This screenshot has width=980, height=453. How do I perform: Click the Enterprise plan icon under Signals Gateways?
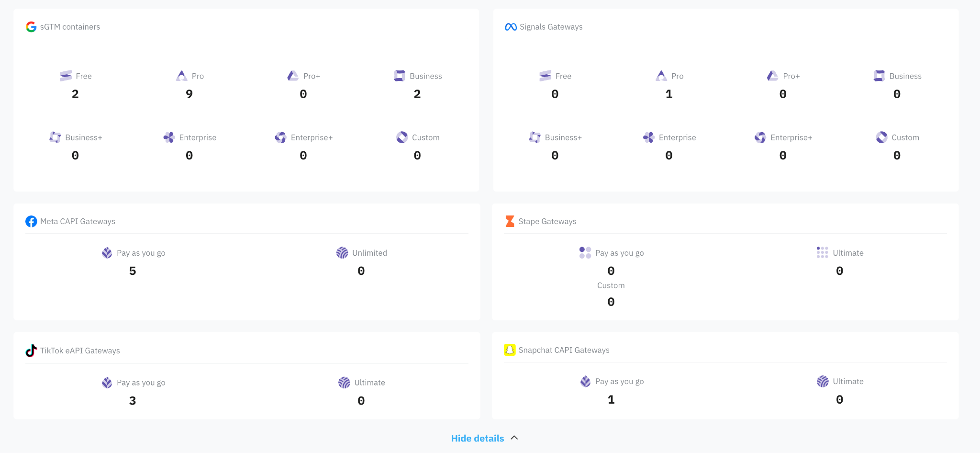pyautogui.click(x=649, y=137)
